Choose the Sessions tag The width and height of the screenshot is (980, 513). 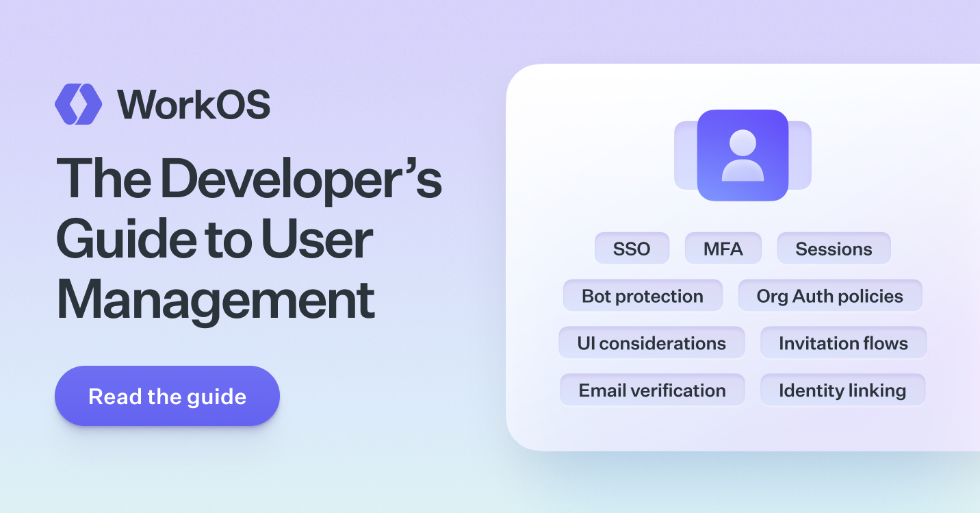834,249
